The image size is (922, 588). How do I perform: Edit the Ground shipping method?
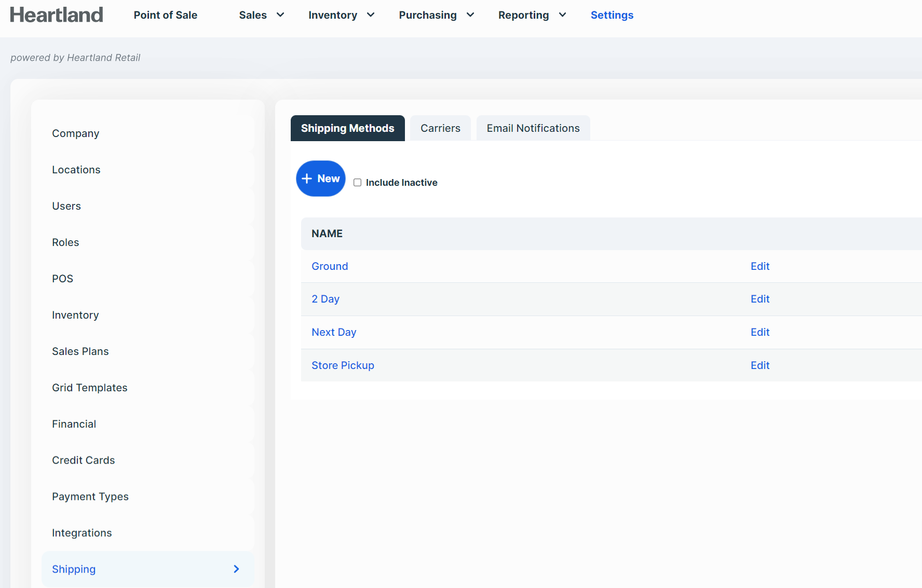click(x=760, y=266)
